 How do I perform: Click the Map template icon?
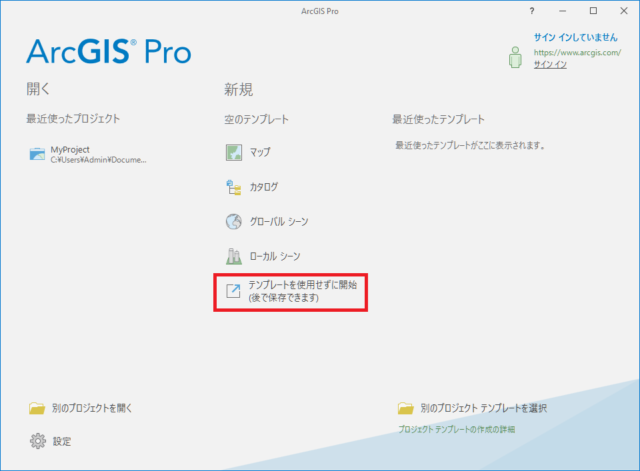pyautogui.click(x=233, y=153)
